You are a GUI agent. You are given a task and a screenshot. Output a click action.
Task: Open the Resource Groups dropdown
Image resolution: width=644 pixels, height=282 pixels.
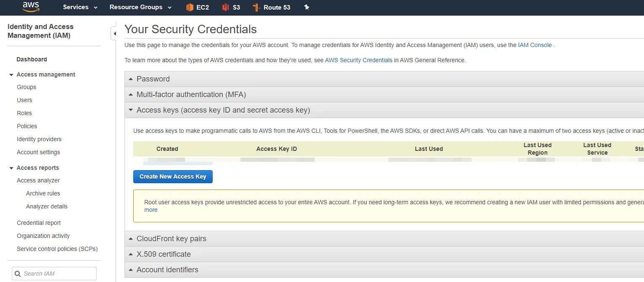[x=140, y=7]
